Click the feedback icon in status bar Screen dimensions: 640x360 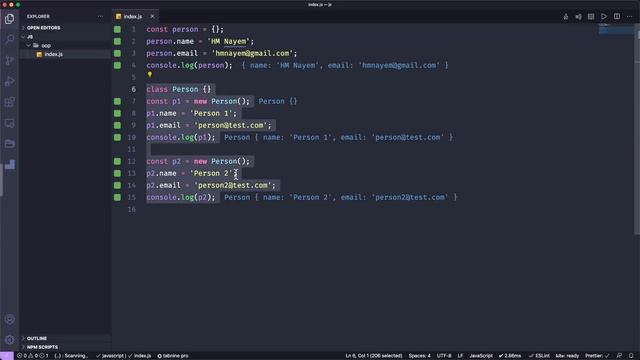[x=619, y=356]
